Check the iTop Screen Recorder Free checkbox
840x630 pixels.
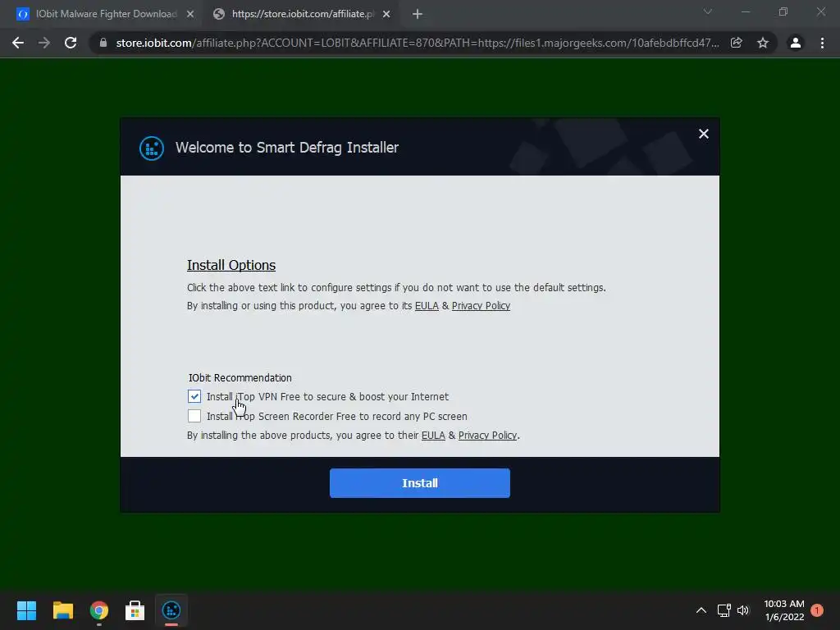coord(194,416)
